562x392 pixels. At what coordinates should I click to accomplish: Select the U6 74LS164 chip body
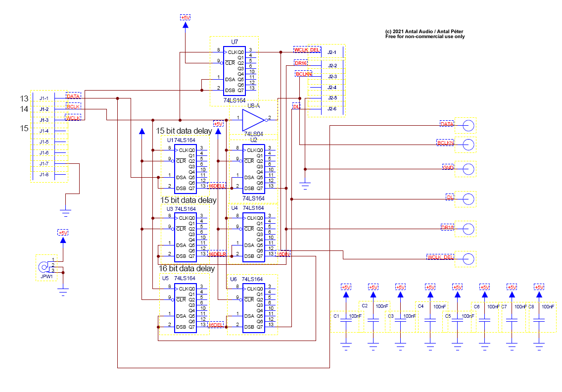(254, 308)
